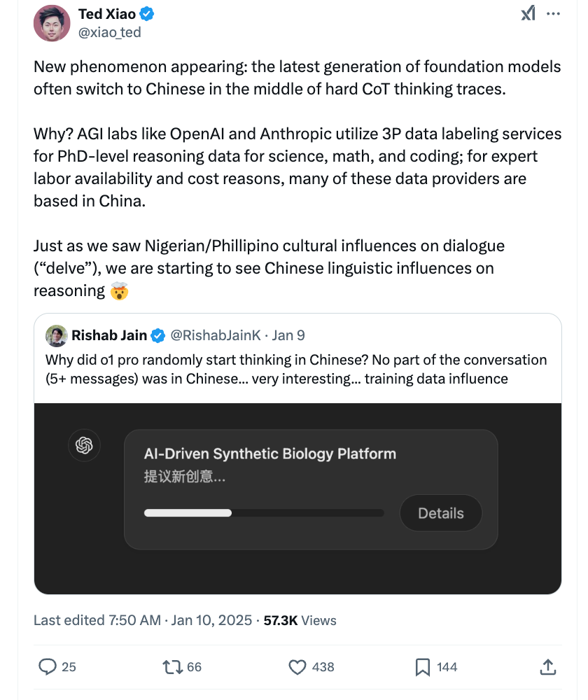Open the Ted Xiao display name link

(107, 14)
